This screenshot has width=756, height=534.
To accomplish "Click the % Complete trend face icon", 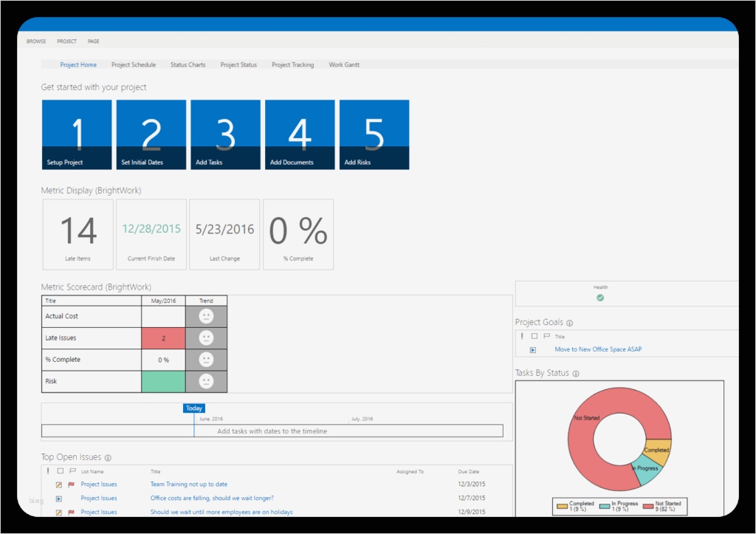I will tap(206, 360).
